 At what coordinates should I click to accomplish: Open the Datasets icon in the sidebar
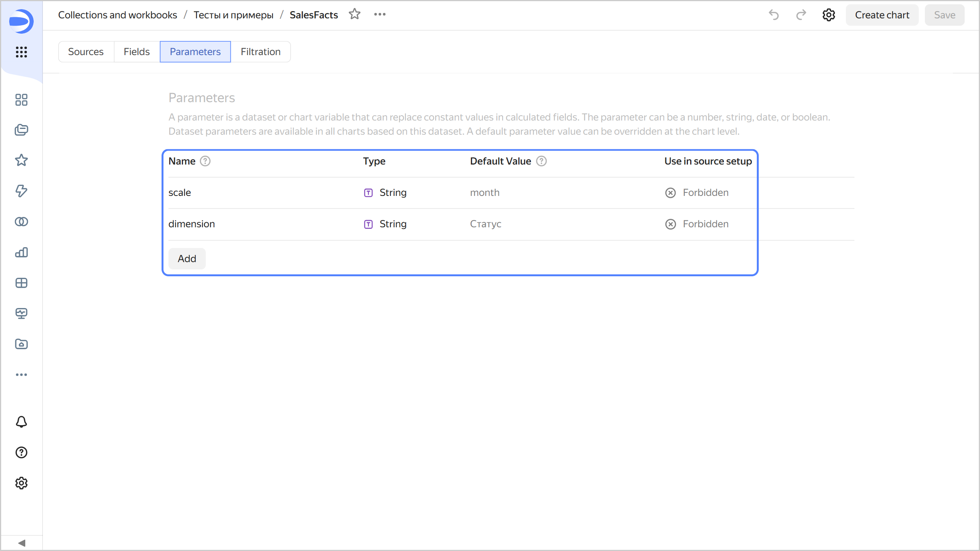(21, 222)
